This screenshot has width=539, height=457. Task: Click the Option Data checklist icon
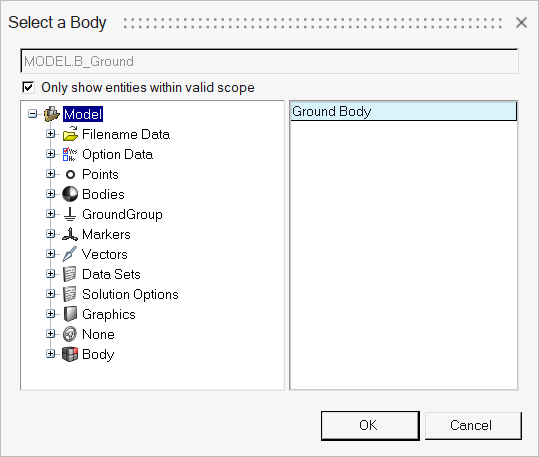tap(70, 154)
